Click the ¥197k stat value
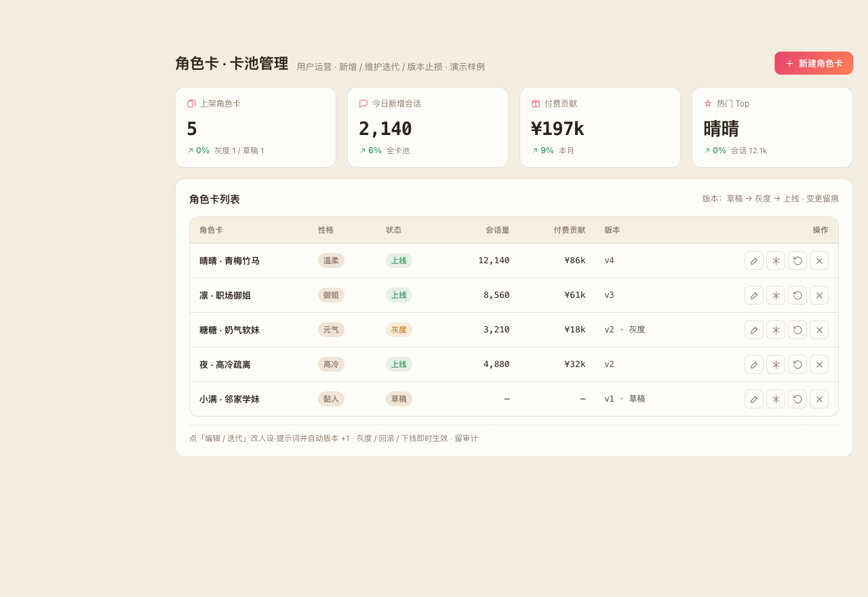This screenshot has height=597, width=868. (x=557, y=129)
